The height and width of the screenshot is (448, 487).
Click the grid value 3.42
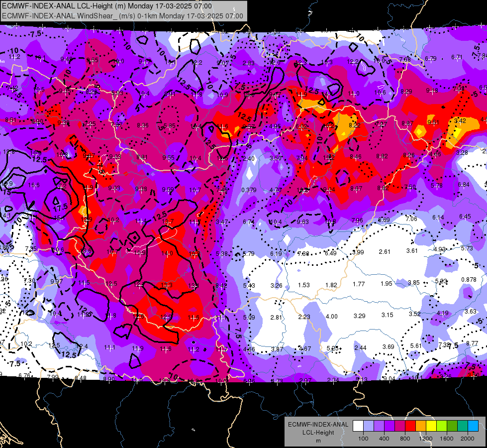pos(460,120)
